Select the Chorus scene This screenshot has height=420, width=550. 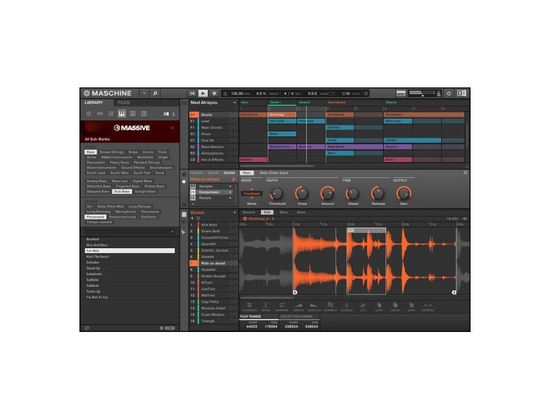coord(391,102)
